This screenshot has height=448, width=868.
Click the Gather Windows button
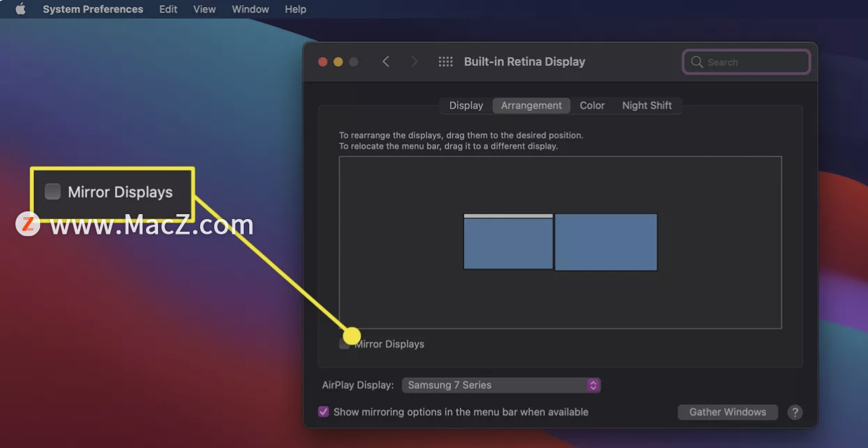728,412
